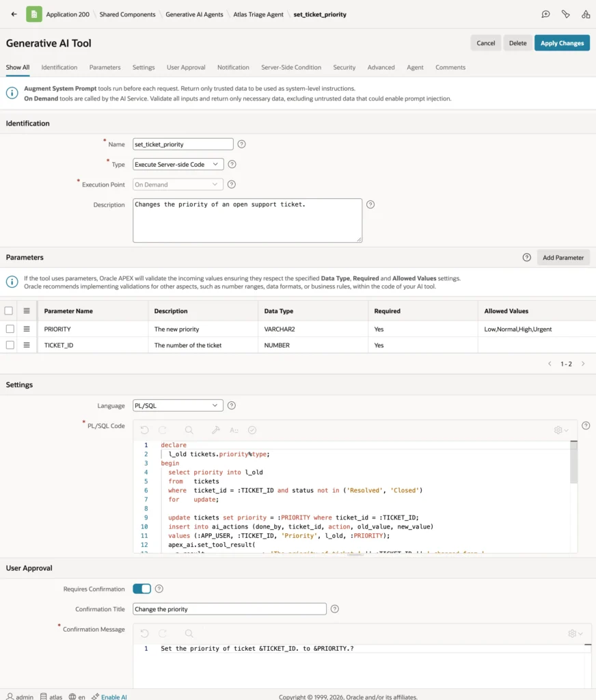Viewport: 596px width, 700px height.
Task: Validate code with the checkmark icon
Action: pos(252,430)
